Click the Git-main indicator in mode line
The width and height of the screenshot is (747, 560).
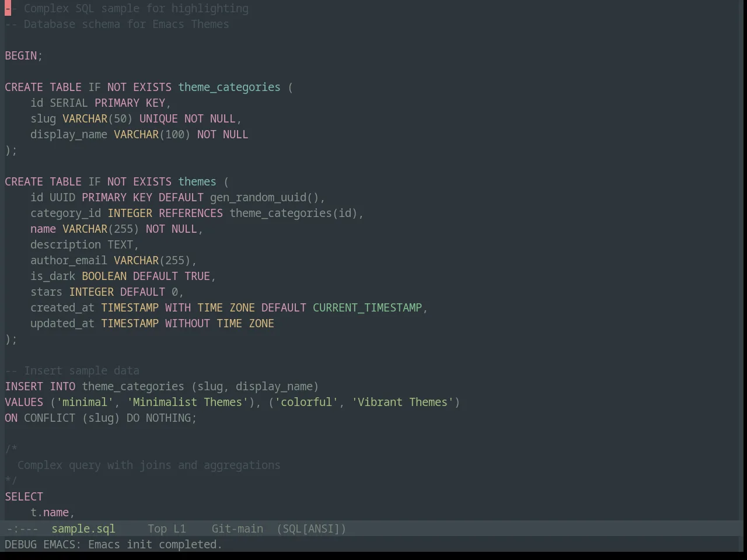tap(237, 528)
